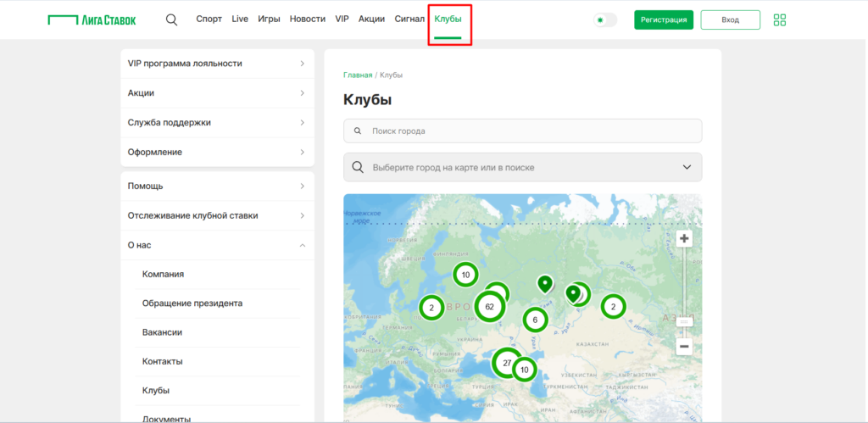Click the Регистрация button
This screenshot has height=423, width=868.
(x=664, y=19)
